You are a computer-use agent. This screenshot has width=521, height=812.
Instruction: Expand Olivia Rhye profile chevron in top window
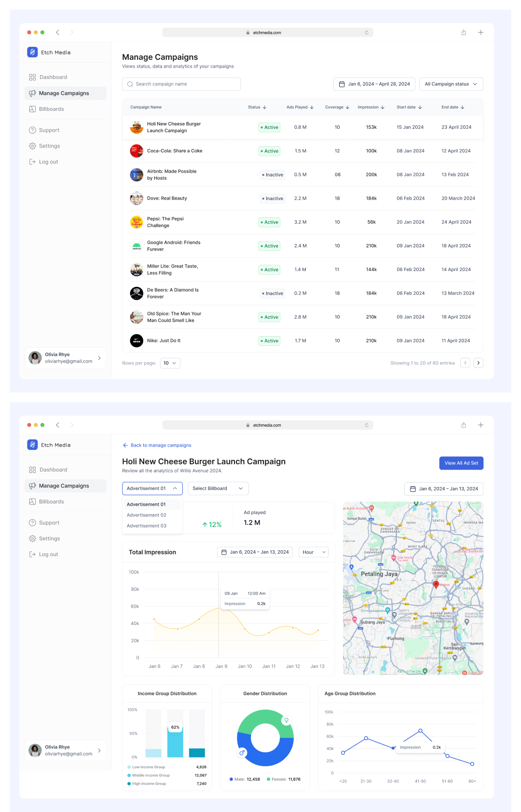click(x=99, y=358)
